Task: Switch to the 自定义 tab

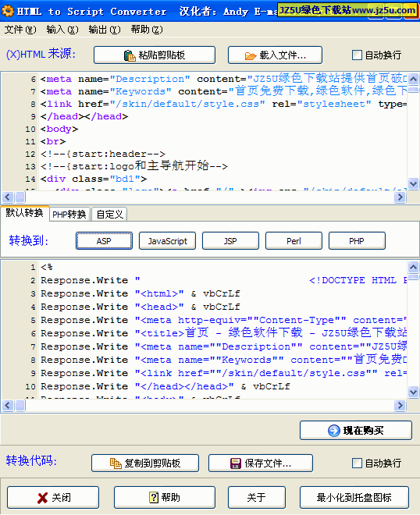Action: pos(109,215)
